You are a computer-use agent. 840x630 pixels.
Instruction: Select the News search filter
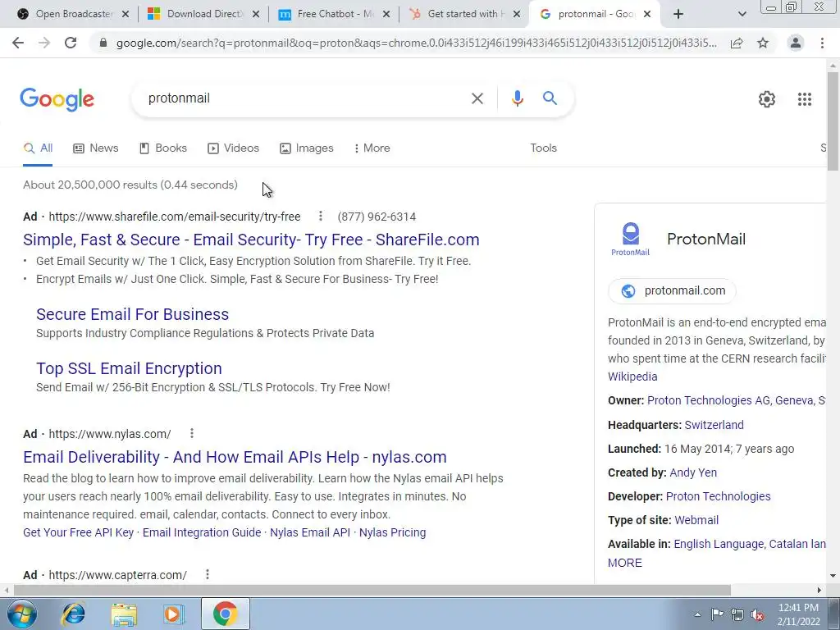(96, 148)
